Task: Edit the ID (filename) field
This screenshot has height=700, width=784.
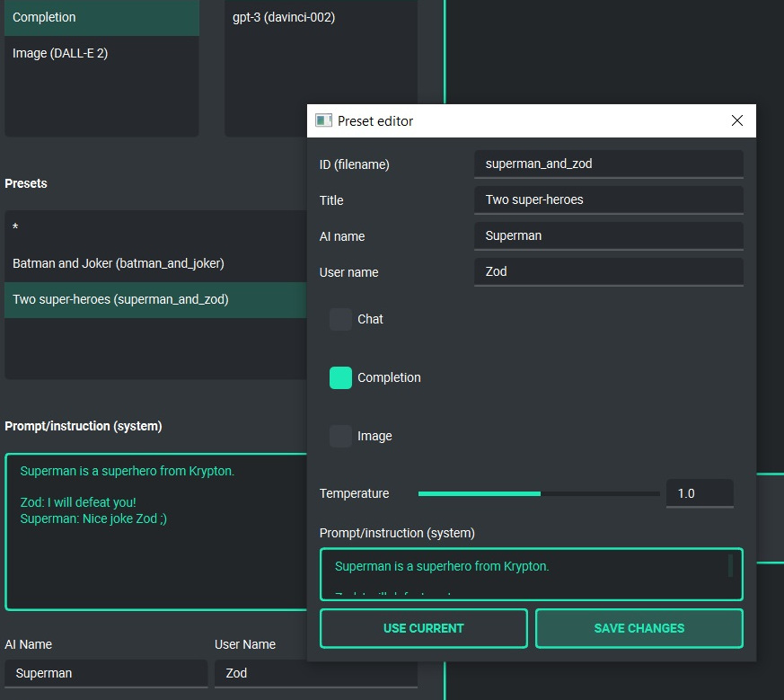Action: [608, 164]
